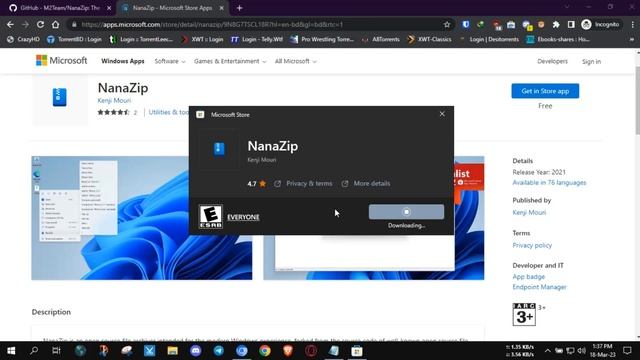This screenshot has height=360, width=640.
Task: Click the NanaZip app icon on the page
Action: click(60, 97)
